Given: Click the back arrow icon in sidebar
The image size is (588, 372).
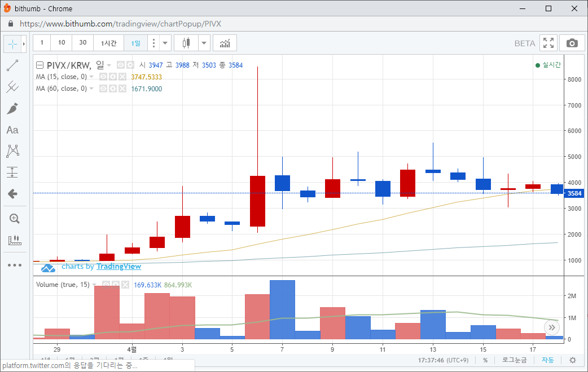Looking at the screenshot, I should 12,194.
